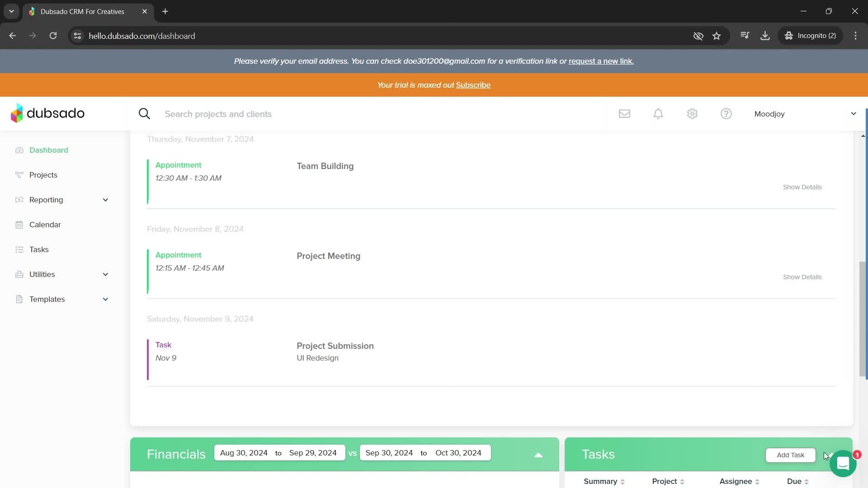The image size is (868, 488).
Task: Open the Intercom chat bubble
Action: tap(843, 464)
